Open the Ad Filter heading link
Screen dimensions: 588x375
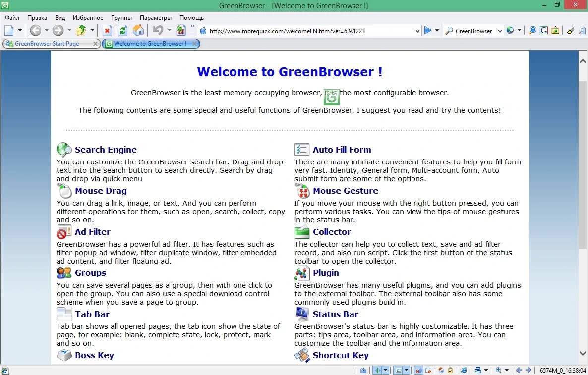pyautogui.click(x=93, y=232)
